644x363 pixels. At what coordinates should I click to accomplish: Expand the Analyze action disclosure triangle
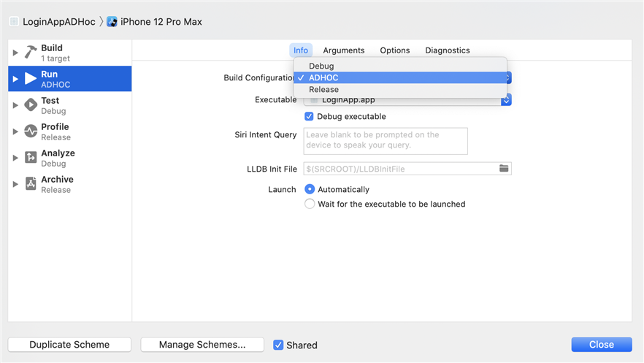coord(15,158)
